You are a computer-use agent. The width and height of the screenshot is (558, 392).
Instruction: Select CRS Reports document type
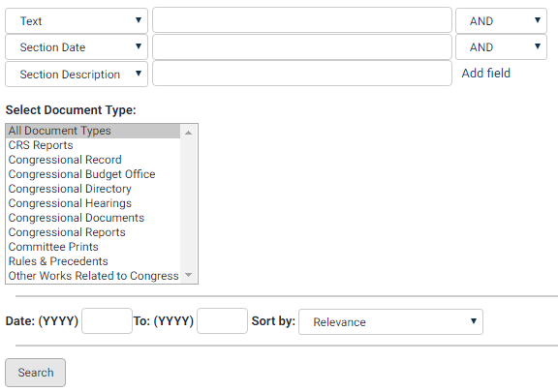tap(93, 145)
